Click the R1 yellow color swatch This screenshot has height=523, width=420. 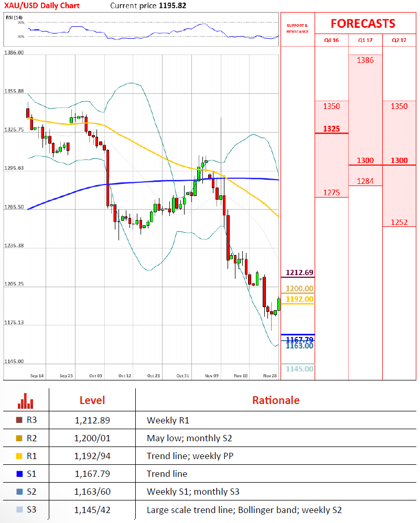(x=19, y=456)
